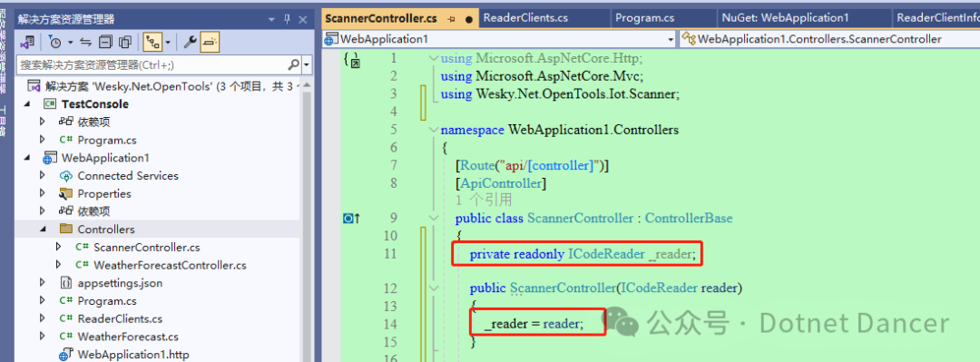Expand the Connected Services node
The height and width of the screenshot is (362, 980).
[43, 176]
